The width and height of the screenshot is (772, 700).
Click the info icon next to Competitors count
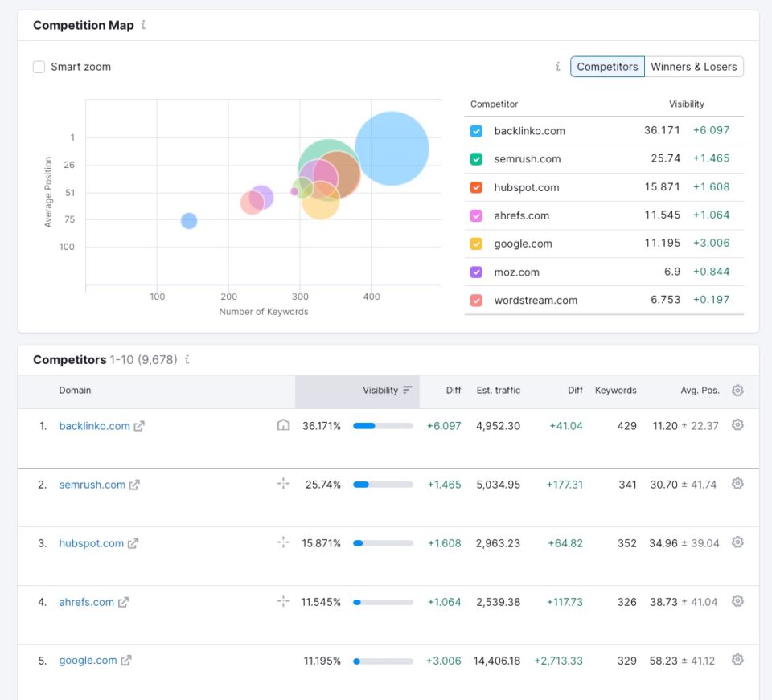187,359
